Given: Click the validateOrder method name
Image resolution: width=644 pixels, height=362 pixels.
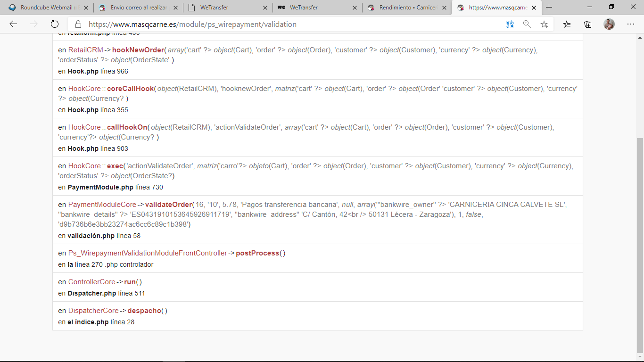Looking at the screenshot, I should click(x=168, y=205).
